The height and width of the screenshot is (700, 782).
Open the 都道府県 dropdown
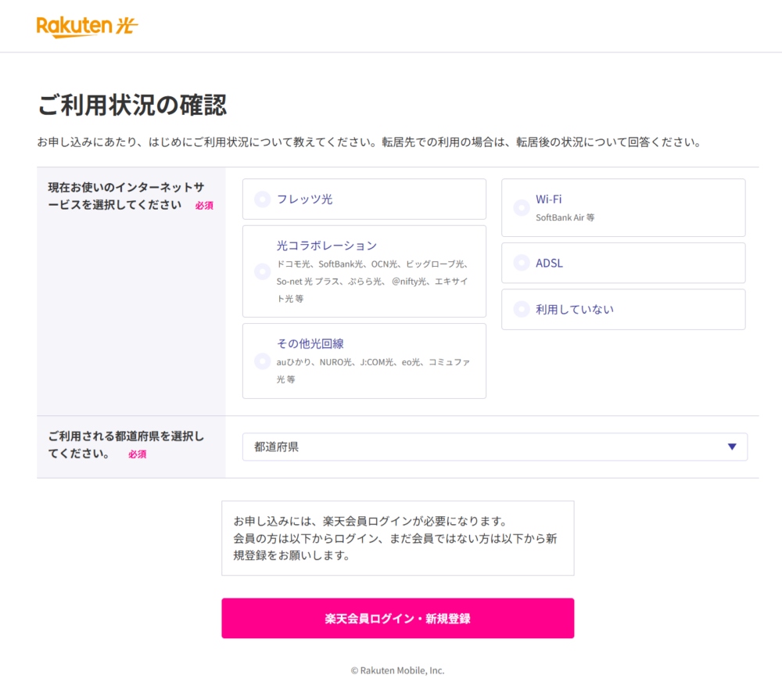pos(495,447)
